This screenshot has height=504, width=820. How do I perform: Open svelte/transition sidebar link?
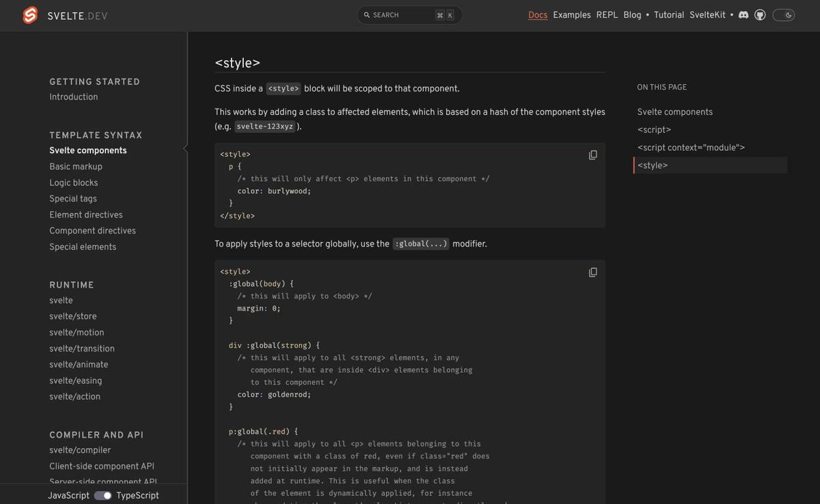pos(82,348)
